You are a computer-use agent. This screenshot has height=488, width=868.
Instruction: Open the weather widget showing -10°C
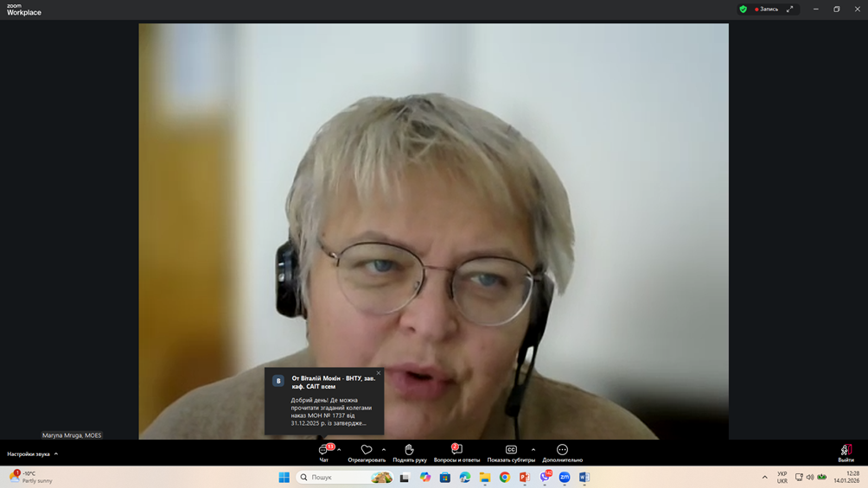coord(31,477)
